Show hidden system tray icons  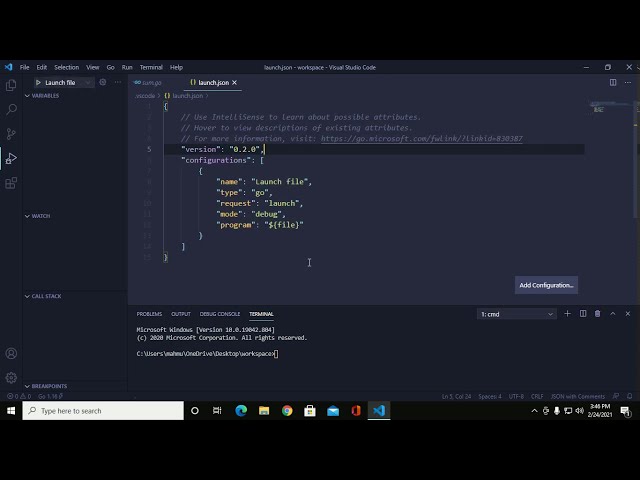point(534,411)
